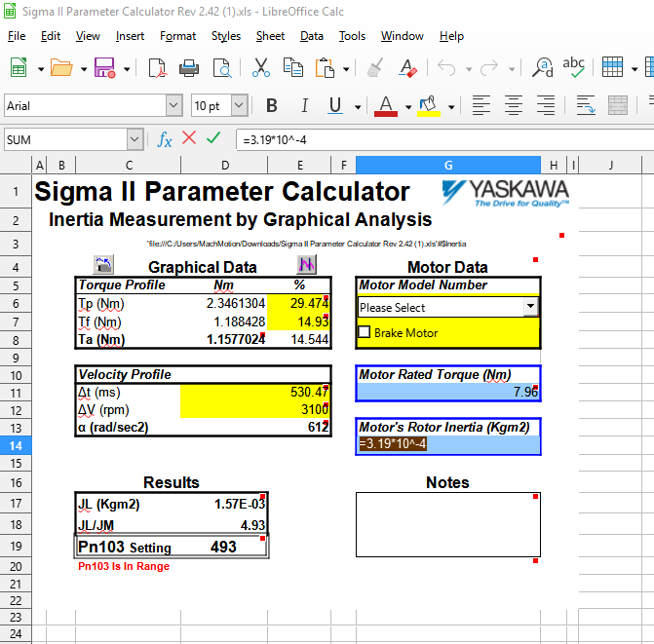
Task: Select row 14 header
Action: point(16,445)
